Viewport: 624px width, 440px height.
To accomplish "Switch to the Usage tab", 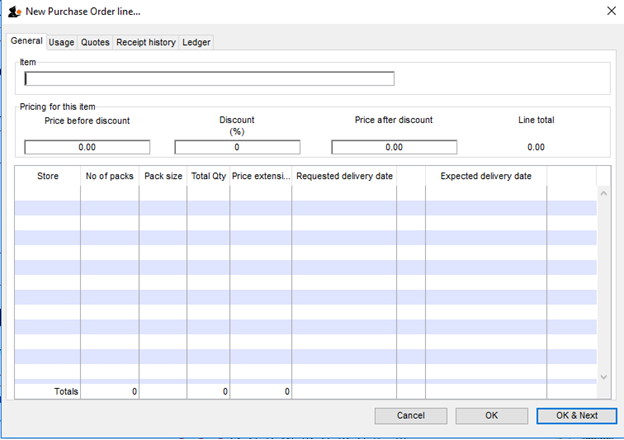I will [x=62, y=42].
